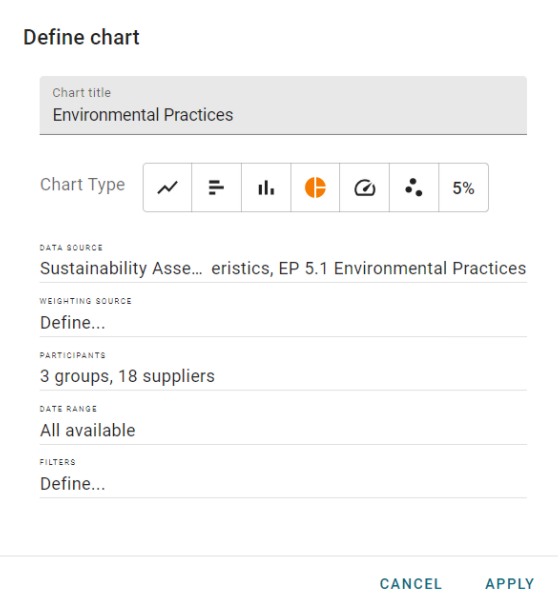558x609 pixels.
Task: Select the 5% percentage chart type
Action: pyautogui.click(x=463, y=188)
